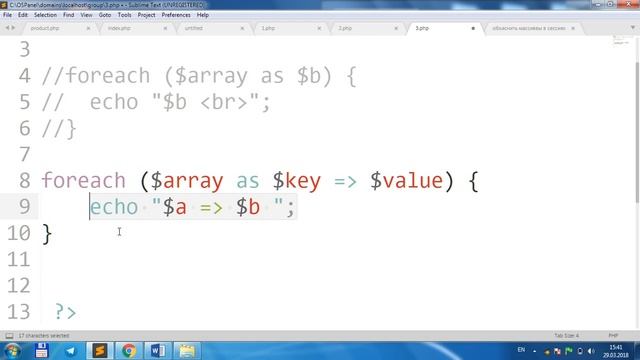Switch to the Russian-titled last tab

529,29
